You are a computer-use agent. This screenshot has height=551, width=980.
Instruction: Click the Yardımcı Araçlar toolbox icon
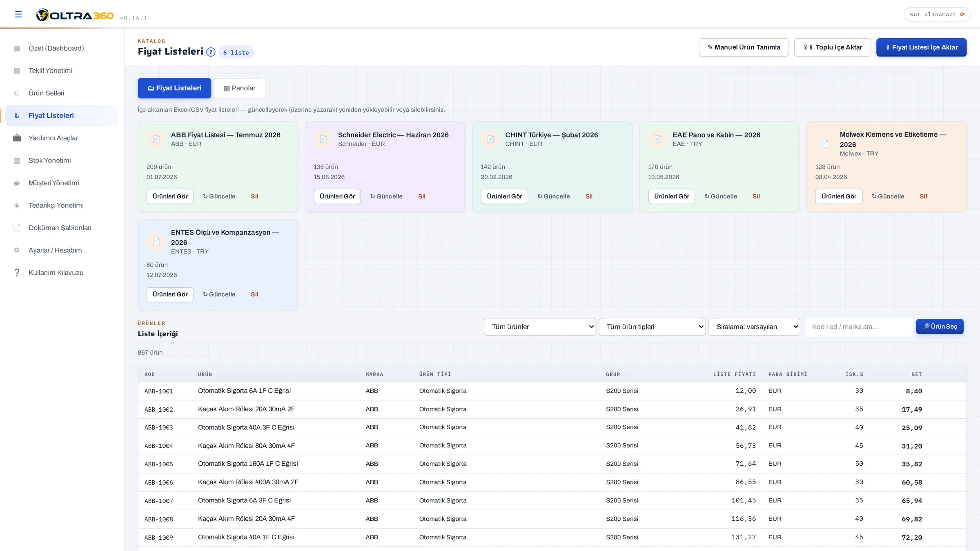tap(17, 138)
